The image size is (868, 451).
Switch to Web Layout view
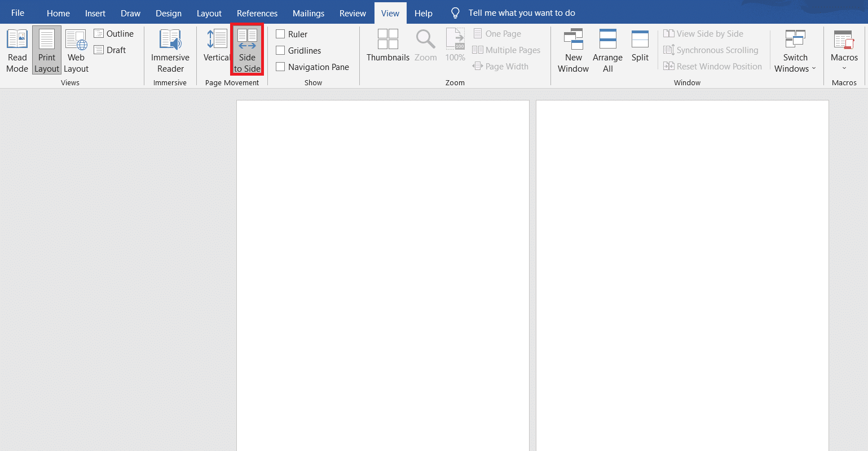(76, 51)
